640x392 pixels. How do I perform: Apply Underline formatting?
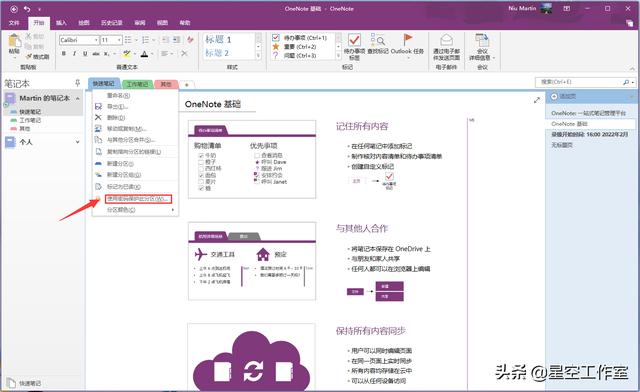click(85, 53)
